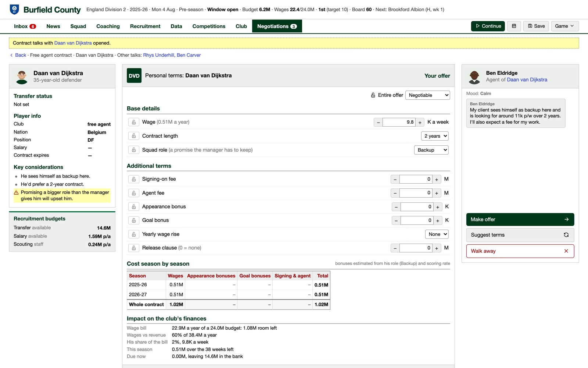Image resolution: width=588 pixels, height=368 pixels.
Task: Click the Entire offer padlock icon
Action: click(x=373, y=95)
